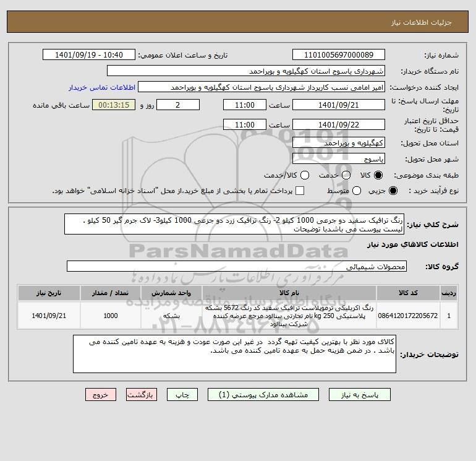
Task: Click the واحد شمارش column header
Action: click(171, 293)
